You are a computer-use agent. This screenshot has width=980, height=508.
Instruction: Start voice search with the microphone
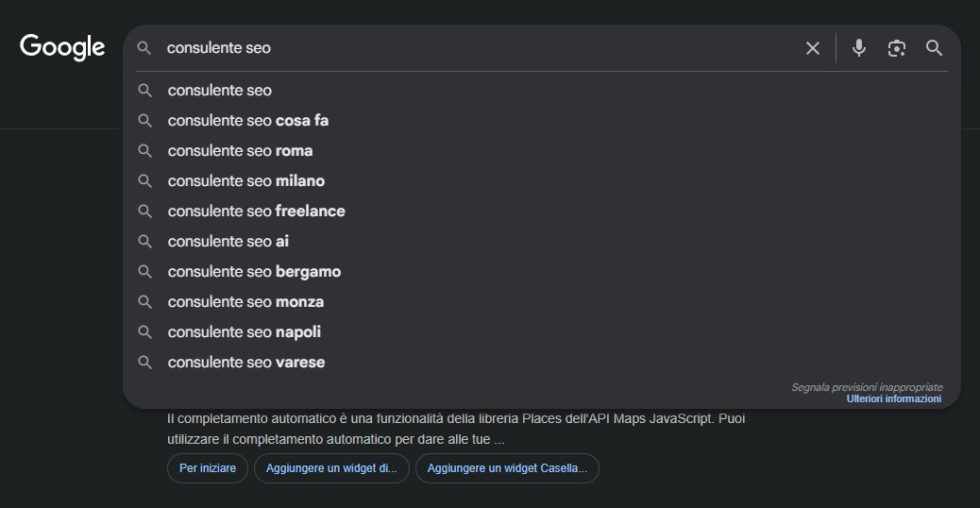pyautogui.click(x=858, y=48)
